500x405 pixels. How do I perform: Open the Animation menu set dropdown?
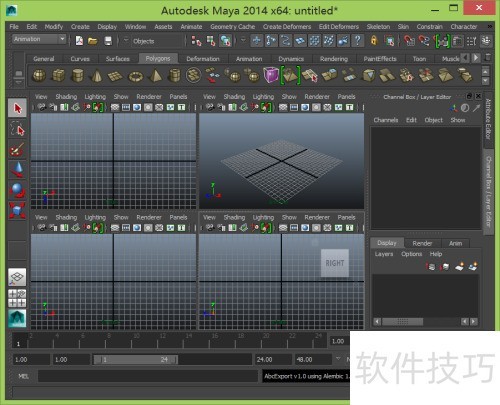(39, 39)
